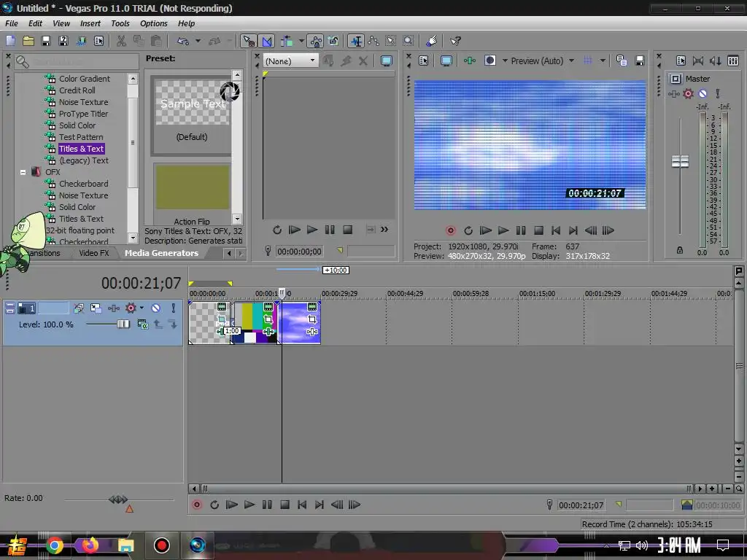The image size is (747, 560).
Task: Toggle Lock Envelopes to Events button
Action: point(315,41)
